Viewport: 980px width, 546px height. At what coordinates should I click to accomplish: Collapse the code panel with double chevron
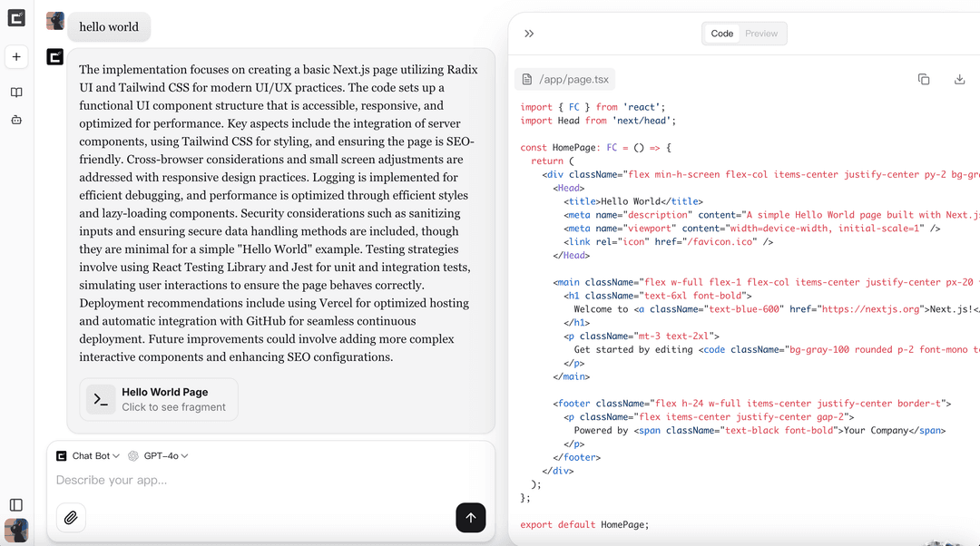tap(529, 34)
